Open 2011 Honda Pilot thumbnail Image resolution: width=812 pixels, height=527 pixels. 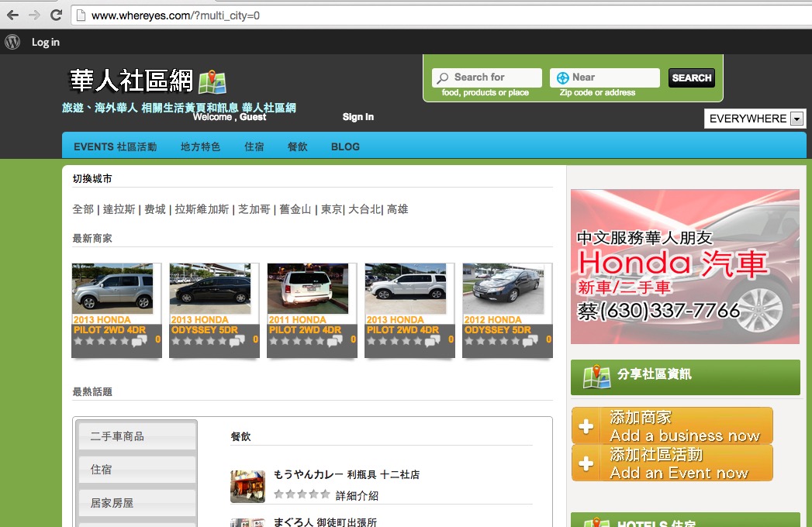pos(308,288)
